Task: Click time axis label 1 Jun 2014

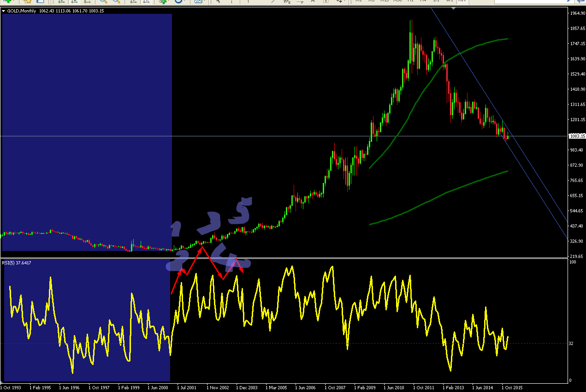Action: pos(483,388)
